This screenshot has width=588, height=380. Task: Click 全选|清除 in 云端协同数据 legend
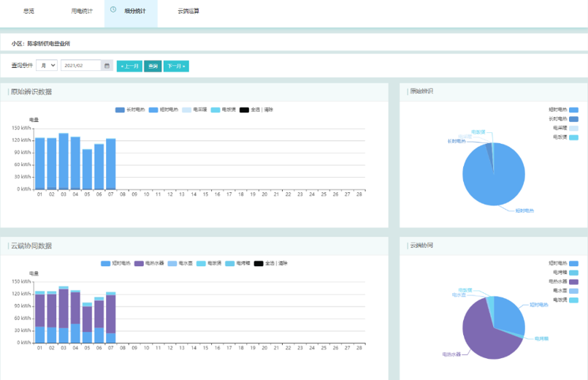[x=276, y=263]
